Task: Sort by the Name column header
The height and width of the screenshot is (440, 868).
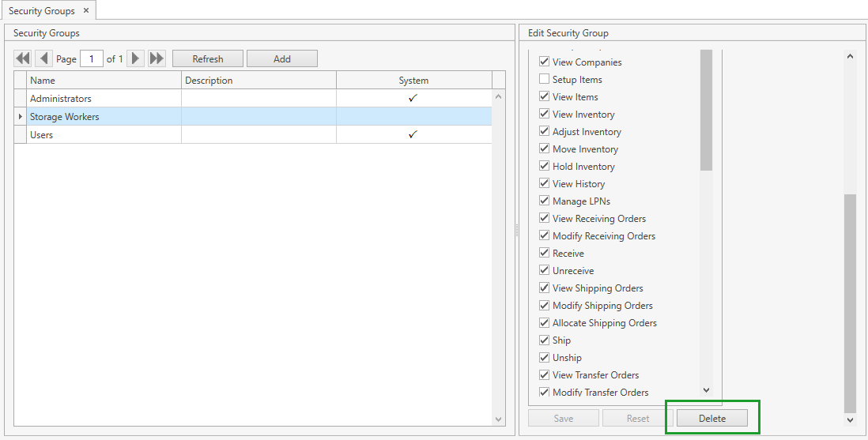Action: (x=103, y=80)
